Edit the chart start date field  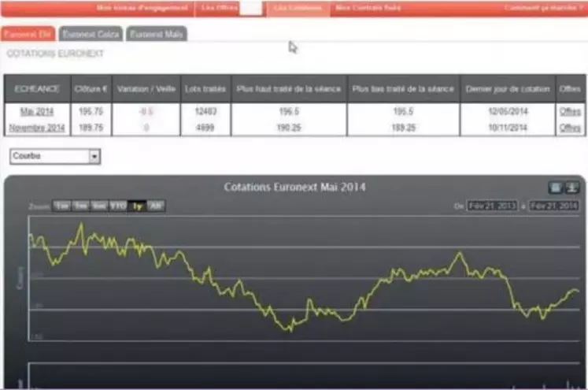pos(492,206)
